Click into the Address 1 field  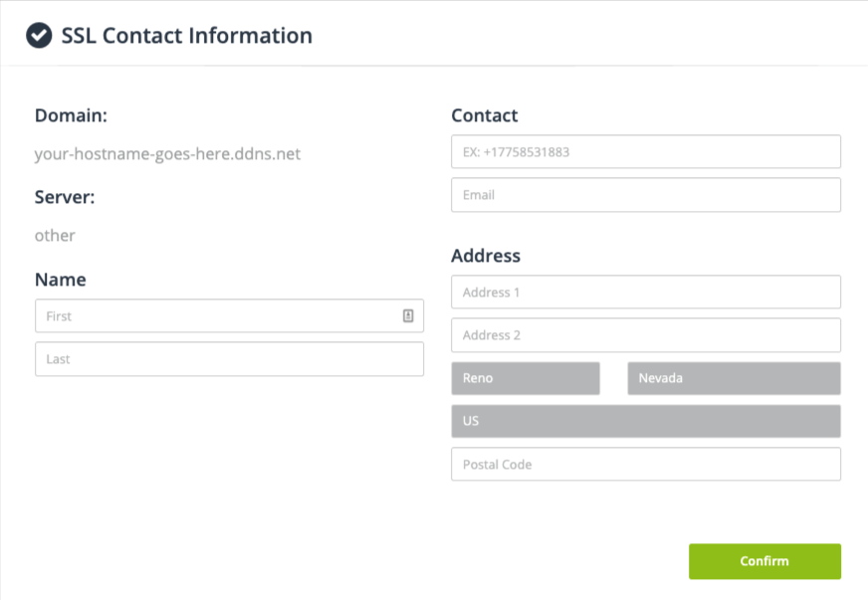coord(646,293)
